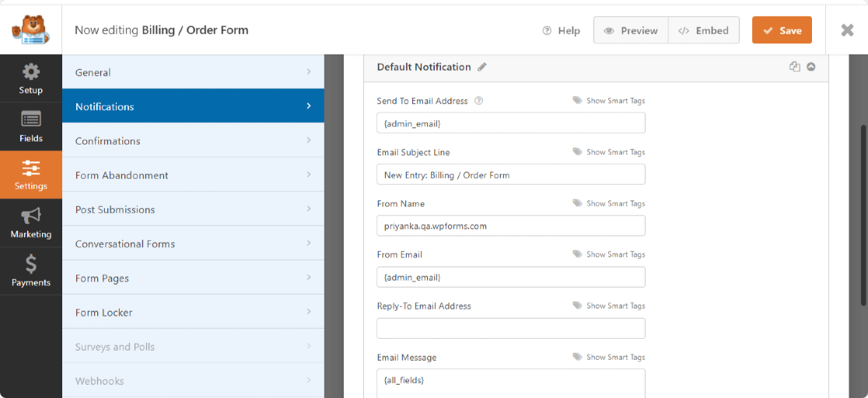Duplicate the Default Notification with the copy icon
Image resolution: width=868 pixels, height=398 pixels.
tap(795, 67)
